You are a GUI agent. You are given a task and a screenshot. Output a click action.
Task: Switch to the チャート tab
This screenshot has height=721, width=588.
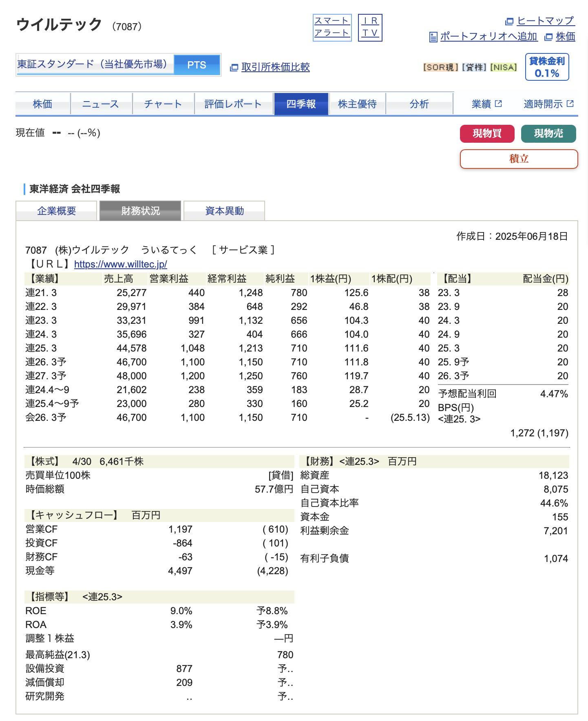163,104
